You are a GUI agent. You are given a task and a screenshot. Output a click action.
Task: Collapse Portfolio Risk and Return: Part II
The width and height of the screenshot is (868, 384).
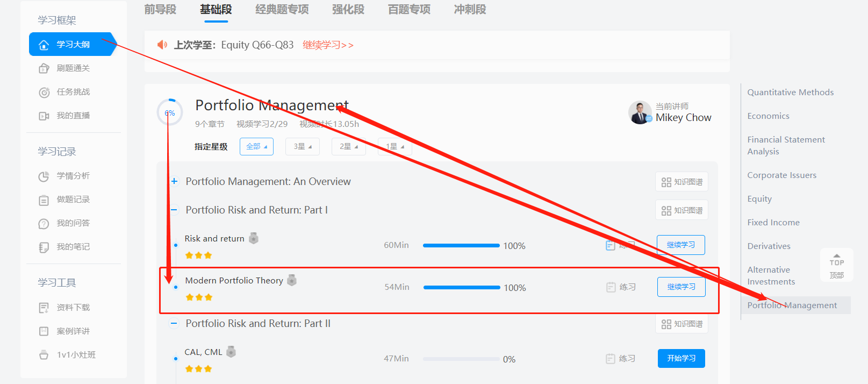coord(174,324)
